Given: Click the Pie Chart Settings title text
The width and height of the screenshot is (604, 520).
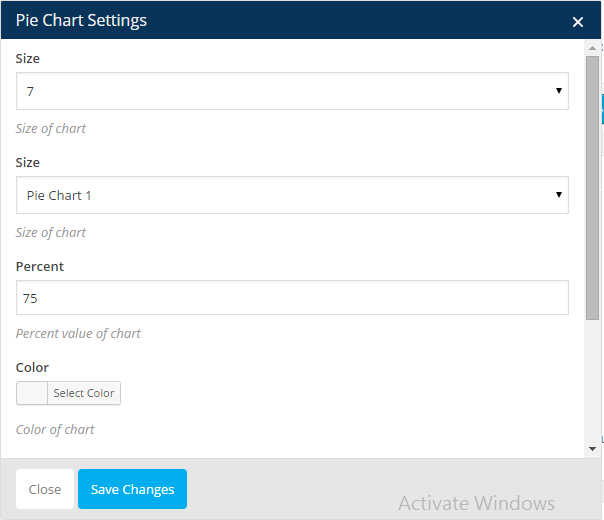Looking at the screenshot, I should (x=81, y=20).
